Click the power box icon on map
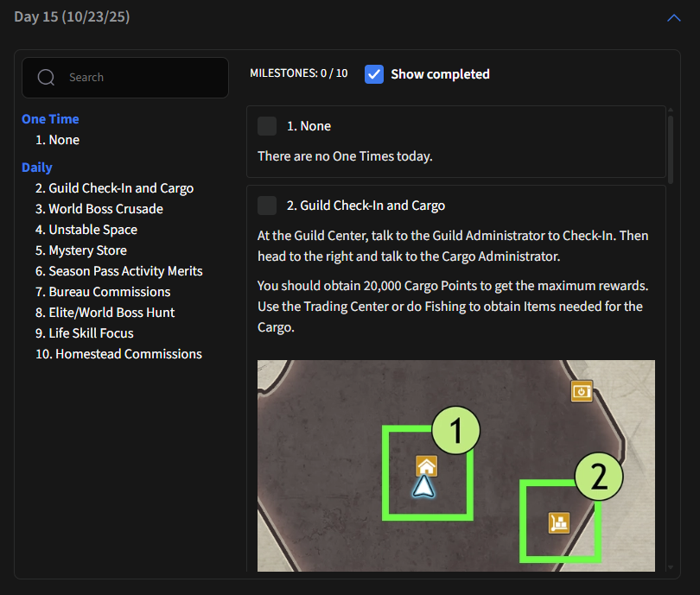Viewport: 700px width, 595px height. coord(582,391)
